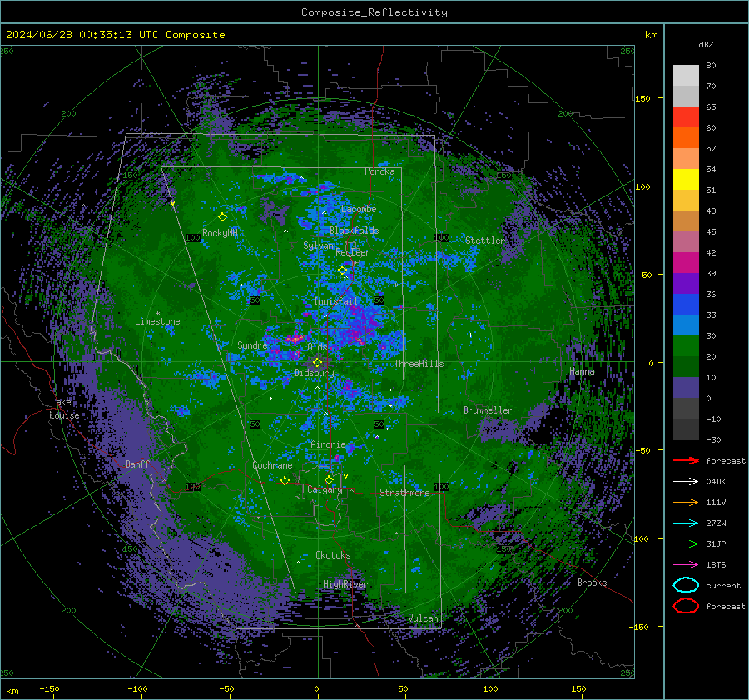The width and height of the screenshot is (749, 700).
Task: Click the white plus marker west of Hanna
Action: click(x=470, y=335)
